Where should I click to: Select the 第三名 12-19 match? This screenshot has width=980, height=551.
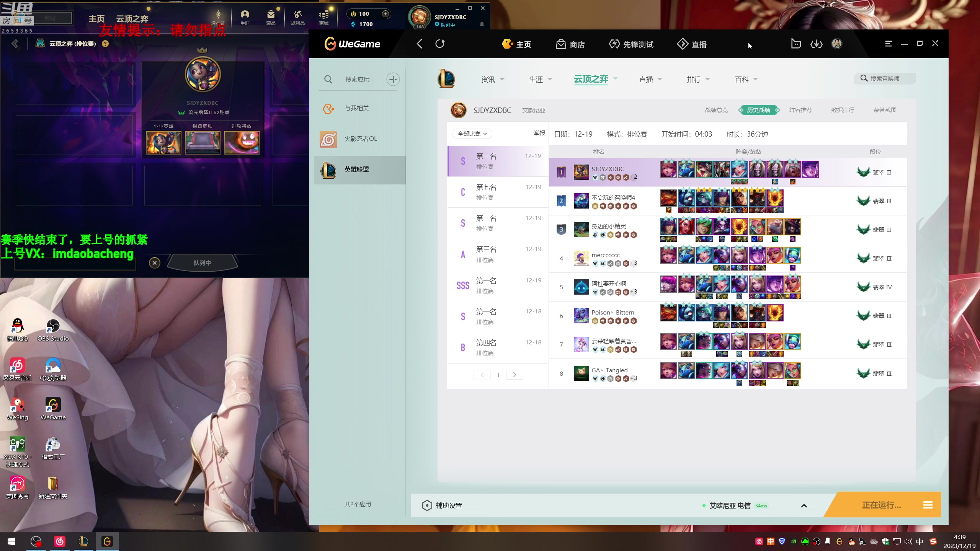(x=498, y=254)
